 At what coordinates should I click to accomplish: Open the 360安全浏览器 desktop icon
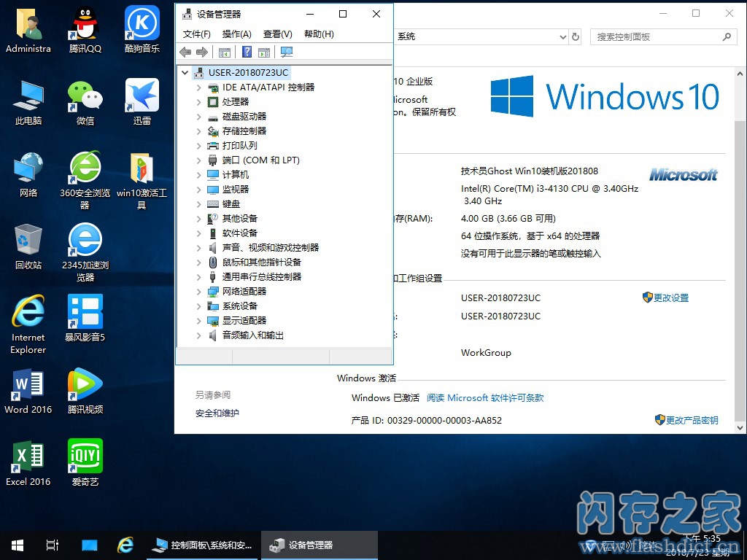(85, 180)
